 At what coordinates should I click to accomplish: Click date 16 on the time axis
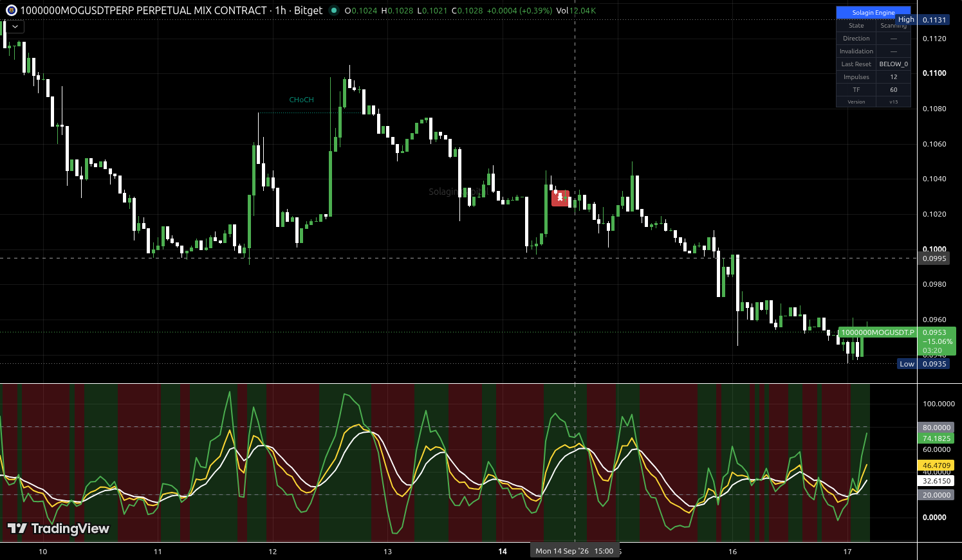[x=732, y=552]
